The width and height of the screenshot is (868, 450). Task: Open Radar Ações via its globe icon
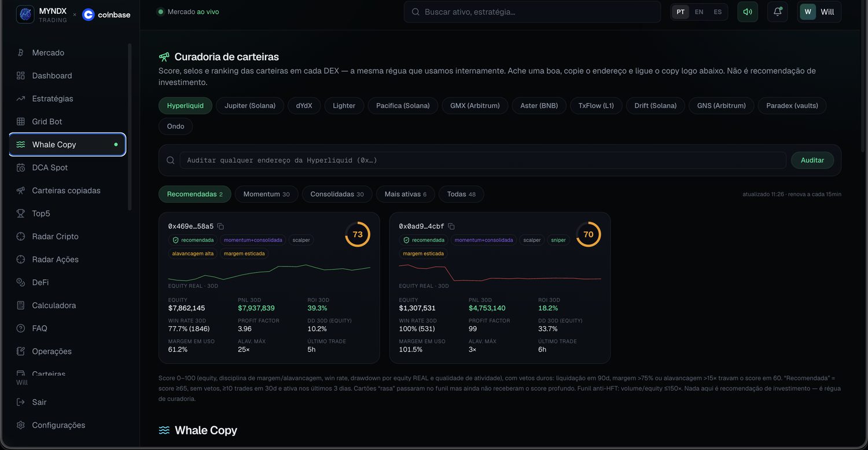tap(21, 259)
